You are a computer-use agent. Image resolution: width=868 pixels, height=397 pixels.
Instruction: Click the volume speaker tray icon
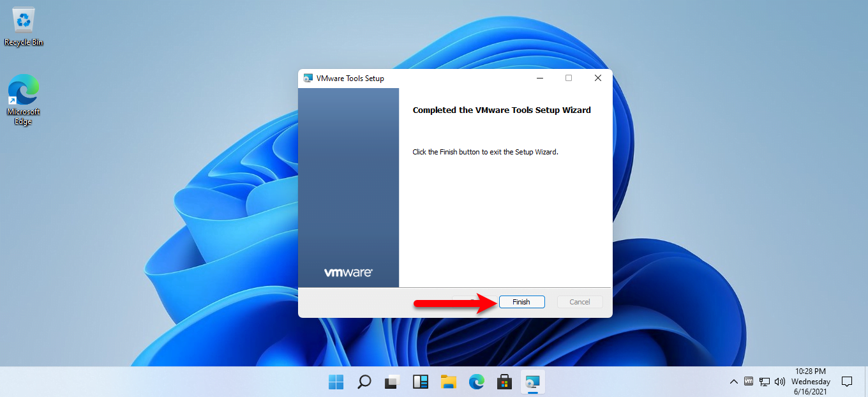click(x=779, y=382)
